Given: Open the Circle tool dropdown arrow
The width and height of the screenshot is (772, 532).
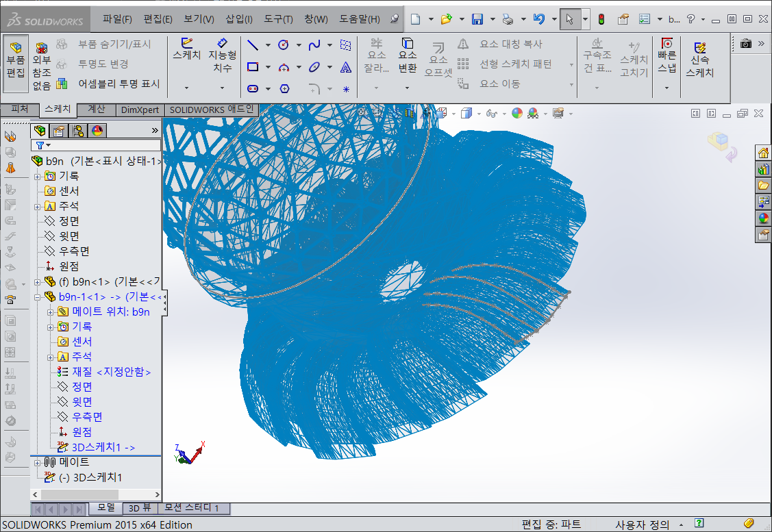Looking at the screenshot, I should (299, 45).
